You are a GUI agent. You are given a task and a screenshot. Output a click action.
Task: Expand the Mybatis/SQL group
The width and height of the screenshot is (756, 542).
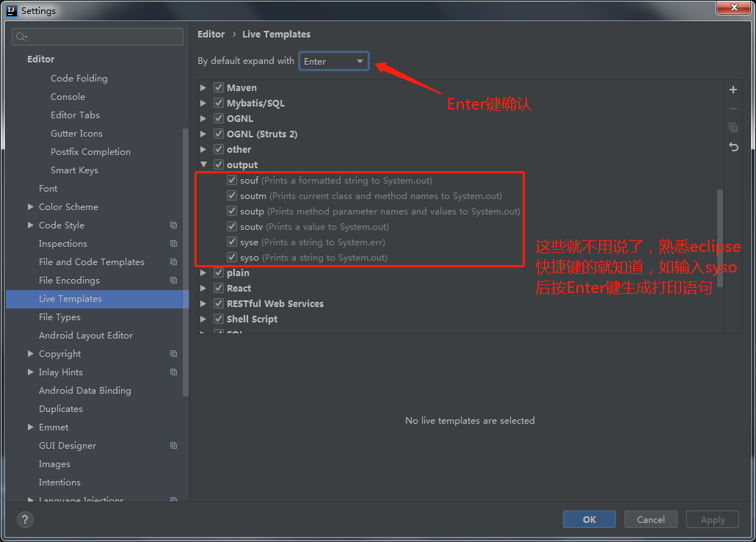203,102
